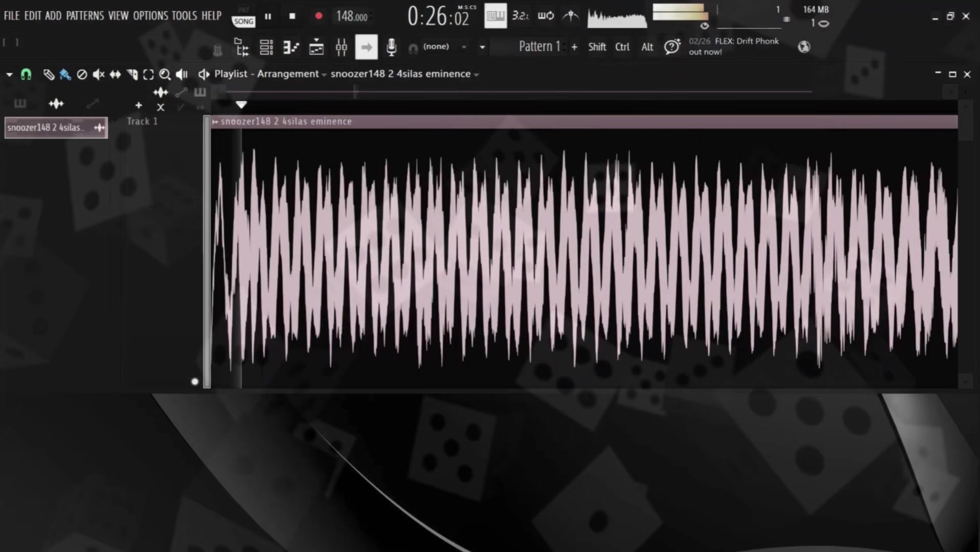
Task: Open the FILE menu
Action: [x=11, y=16]
